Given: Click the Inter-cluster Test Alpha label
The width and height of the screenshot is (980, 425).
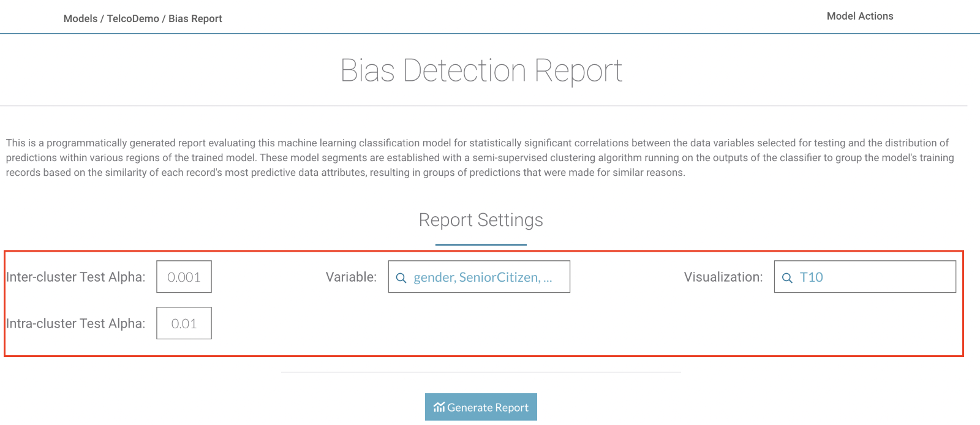Looking at the screenshot, I should coord(76,277).
